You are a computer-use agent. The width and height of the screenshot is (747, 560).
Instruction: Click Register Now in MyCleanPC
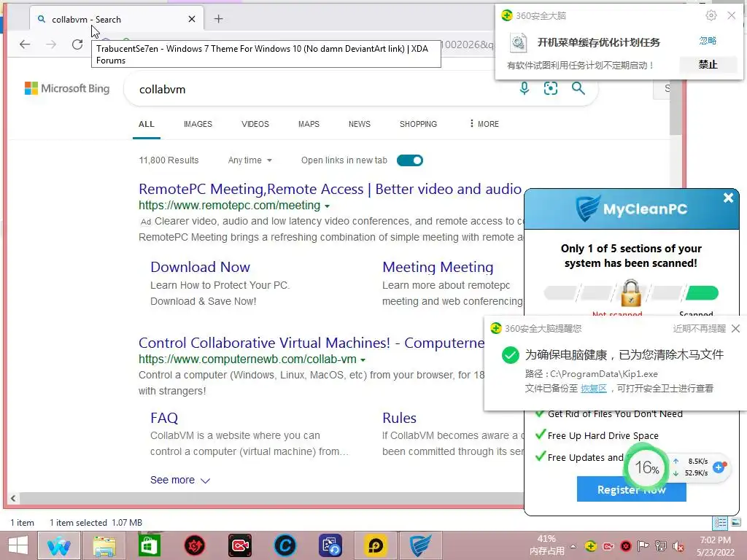point(631,489)
